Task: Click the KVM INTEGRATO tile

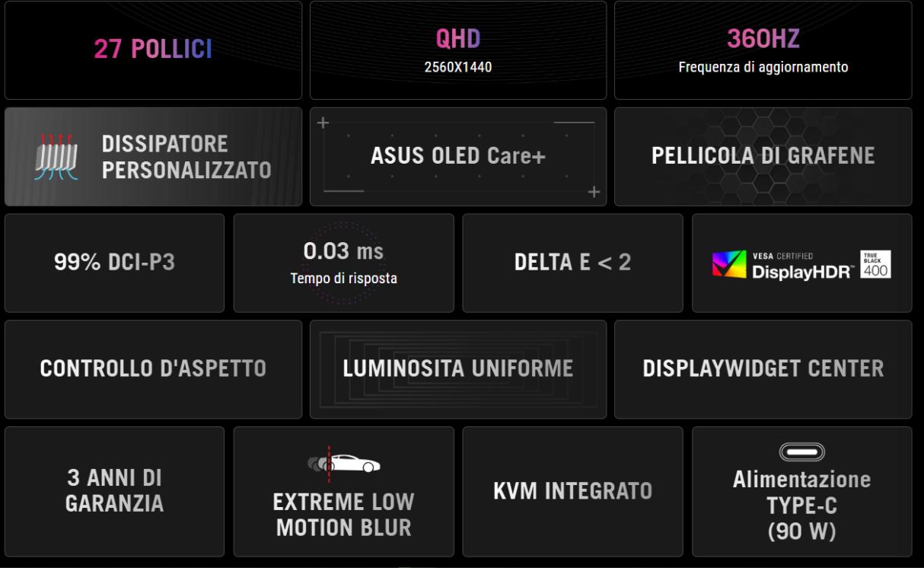Action: (572, 491)
